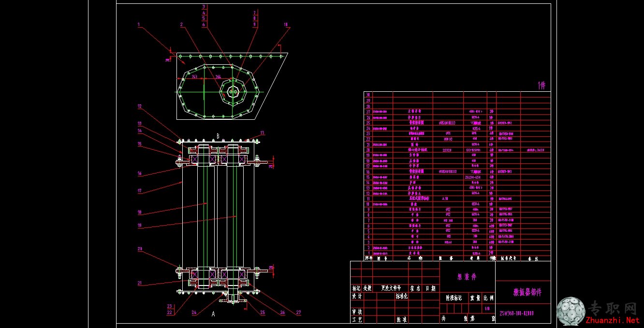Viewport: 644px width, 328px height.
Task: Select balloon number 17 label
Action: tap(139, 191)
